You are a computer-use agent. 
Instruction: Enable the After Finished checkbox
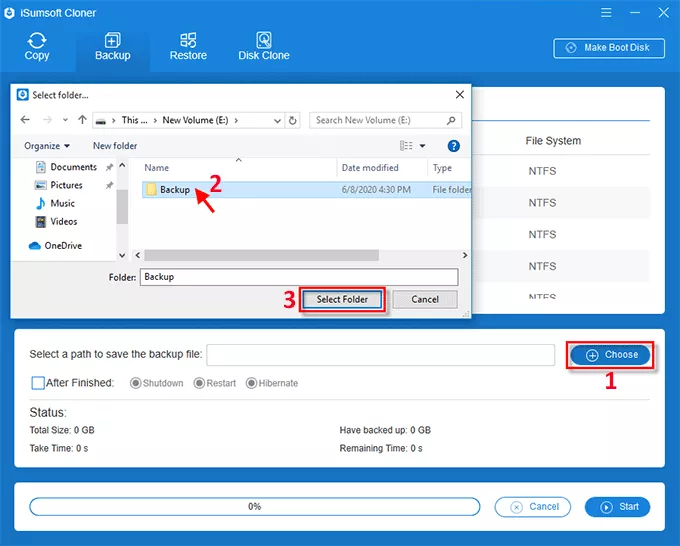38,383
